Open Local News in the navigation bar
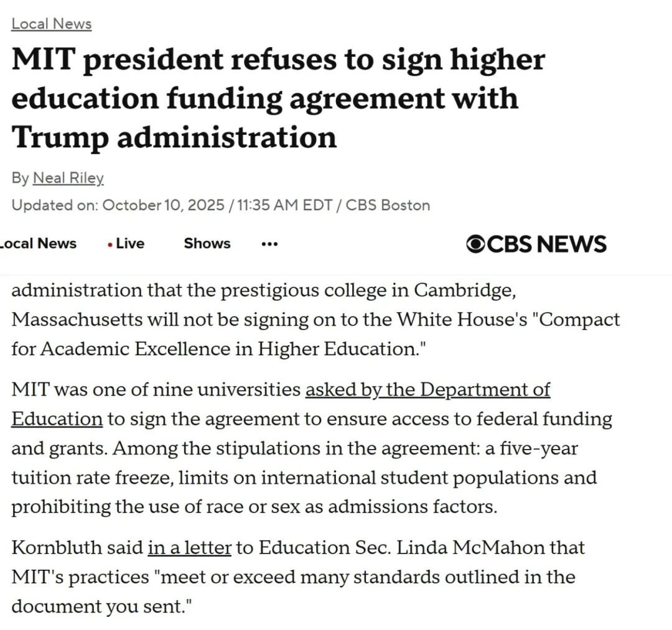The height and width of the screenshot is (630, 672). click(x=39, y=243)
